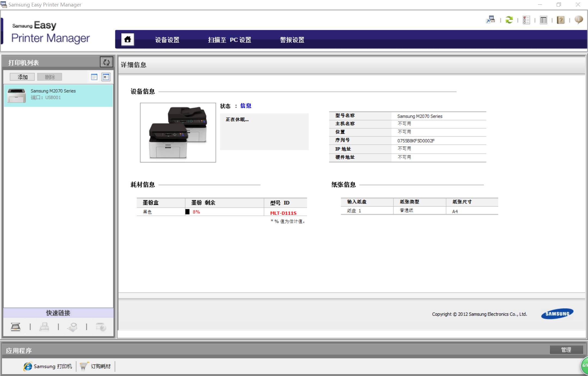Click the 墨粉盒 column header

pos(151,202)
